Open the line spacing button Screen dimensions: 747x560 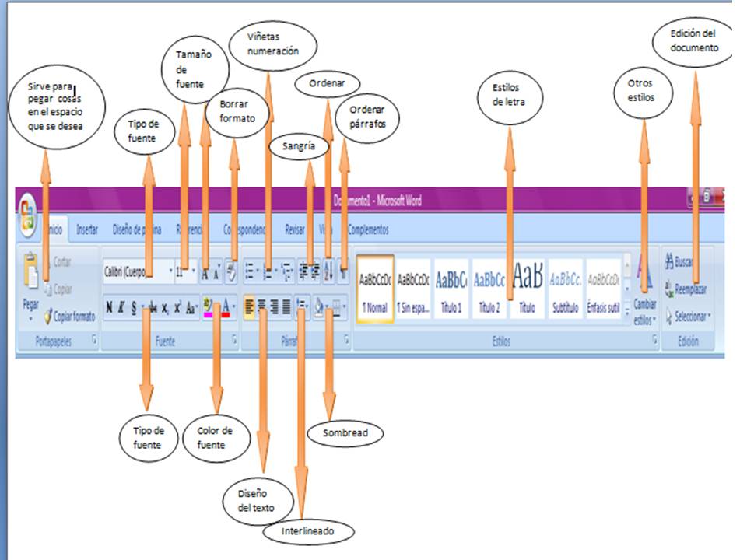tap(302, 307)
